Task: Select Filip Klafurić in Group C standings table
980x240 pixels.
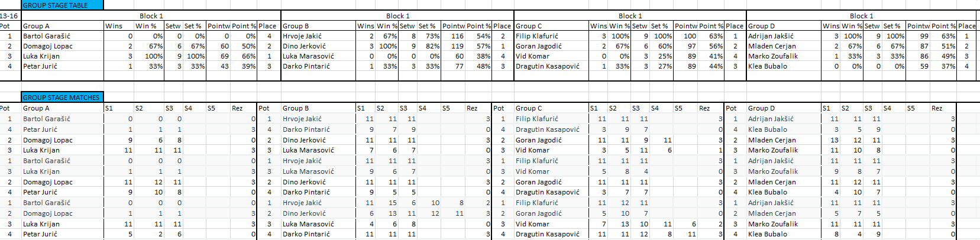Action: pyautogui.click(x=537, y=36)
